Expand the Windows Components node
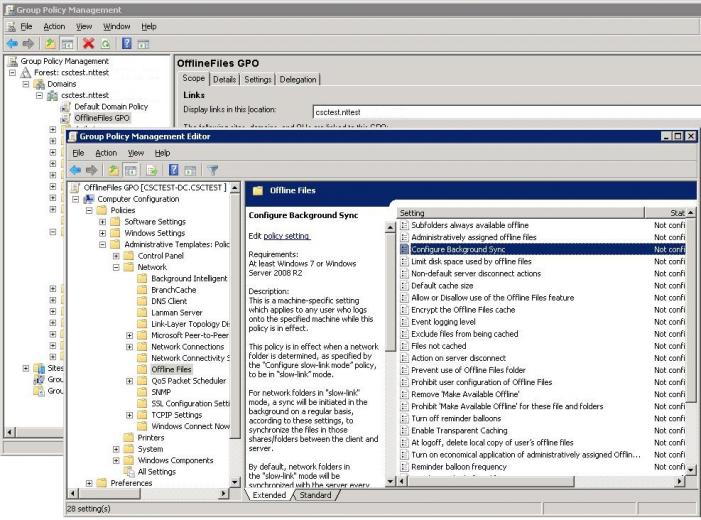 (116, 461)
